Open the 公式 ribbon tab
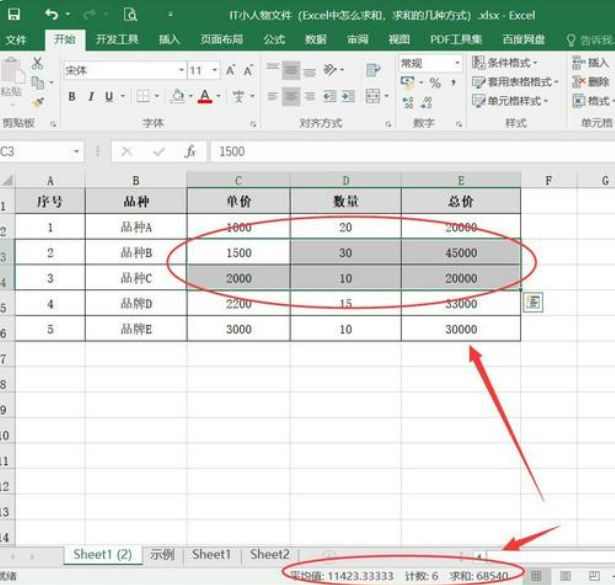 [x=274, y=40]
